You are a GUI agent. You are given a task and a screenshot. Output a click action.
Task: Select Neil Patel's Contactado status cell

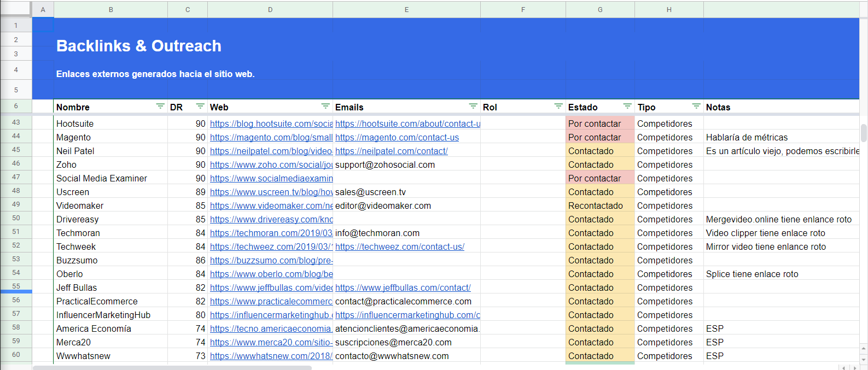click(x=600, y=151)
